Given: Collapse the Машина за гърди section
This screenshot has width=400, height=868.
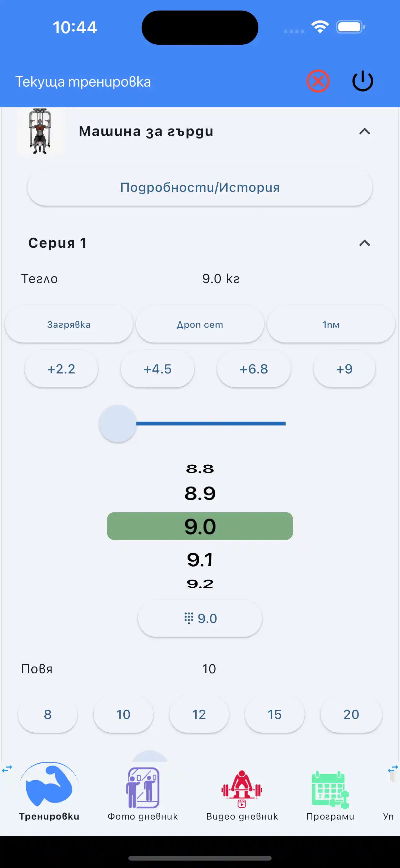Looking at the screenshot, I should pos(364,131).
